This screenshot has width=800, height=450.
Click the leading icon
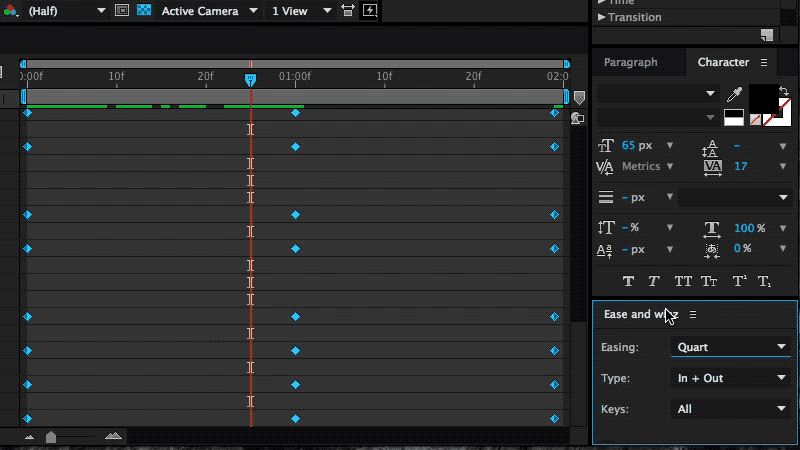(710, 148)
